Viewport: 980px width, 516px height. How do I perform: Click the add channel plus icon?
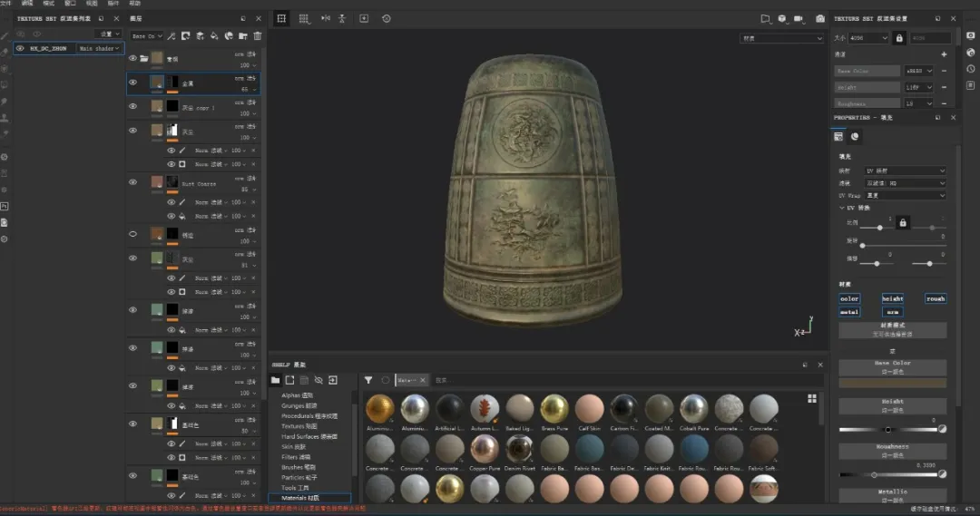[944, 54]
